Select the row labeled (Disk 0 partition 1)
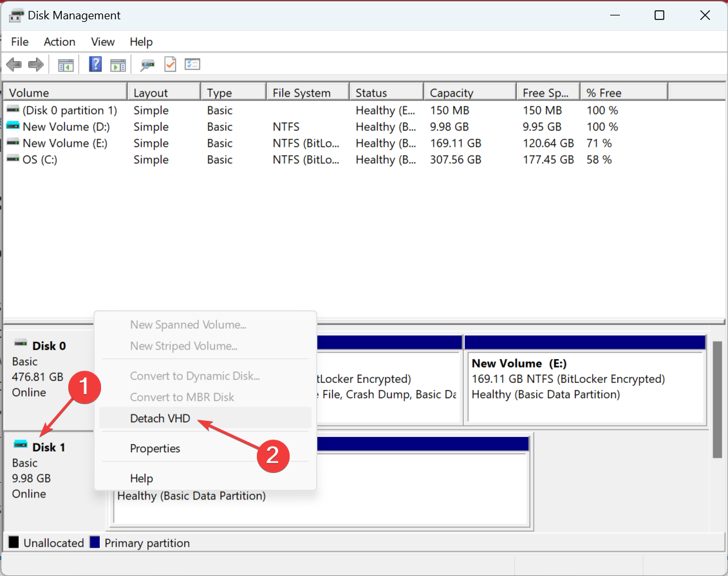 [70, 111]
